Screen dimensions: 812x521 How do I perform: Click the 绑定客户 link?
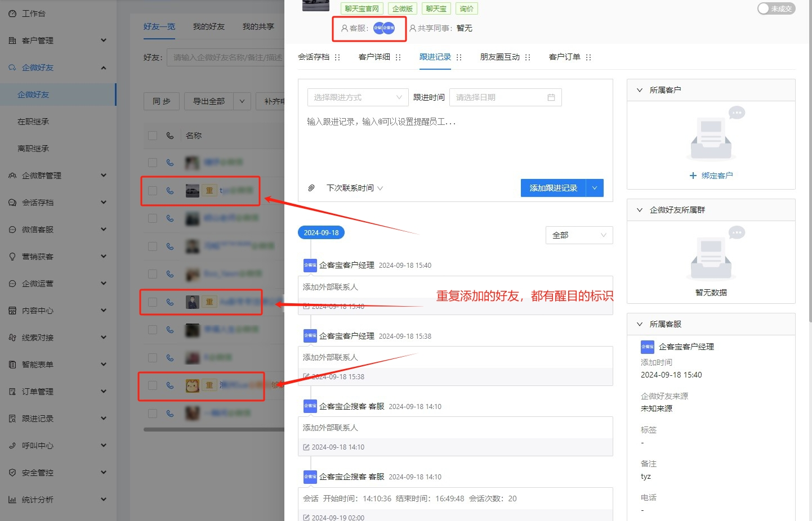click(x=711, y=176)
